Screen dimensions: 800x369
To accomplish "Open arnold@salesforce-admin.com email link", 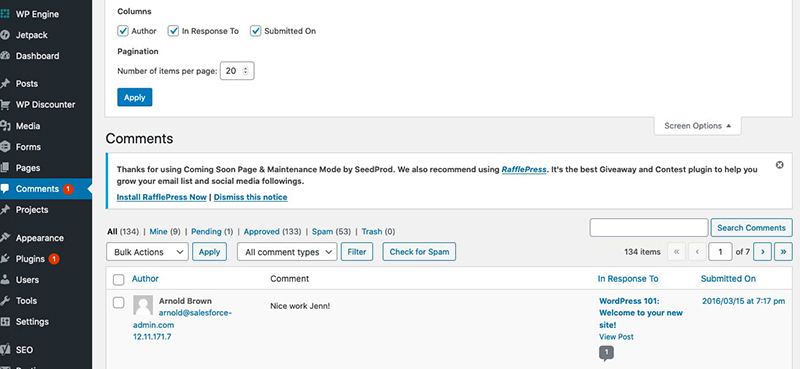I will click(183, 318).
